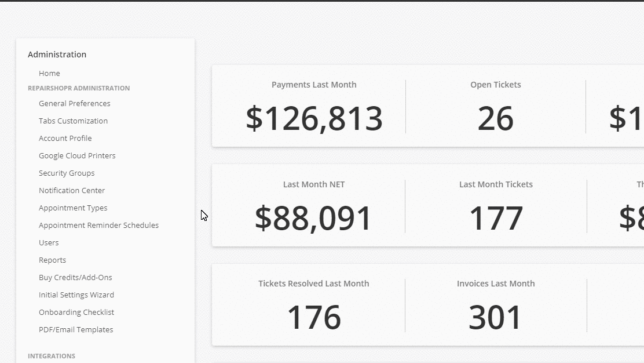
Task: Click Buy Credits/Add-Ons
Action: click(x=75, y=277)
